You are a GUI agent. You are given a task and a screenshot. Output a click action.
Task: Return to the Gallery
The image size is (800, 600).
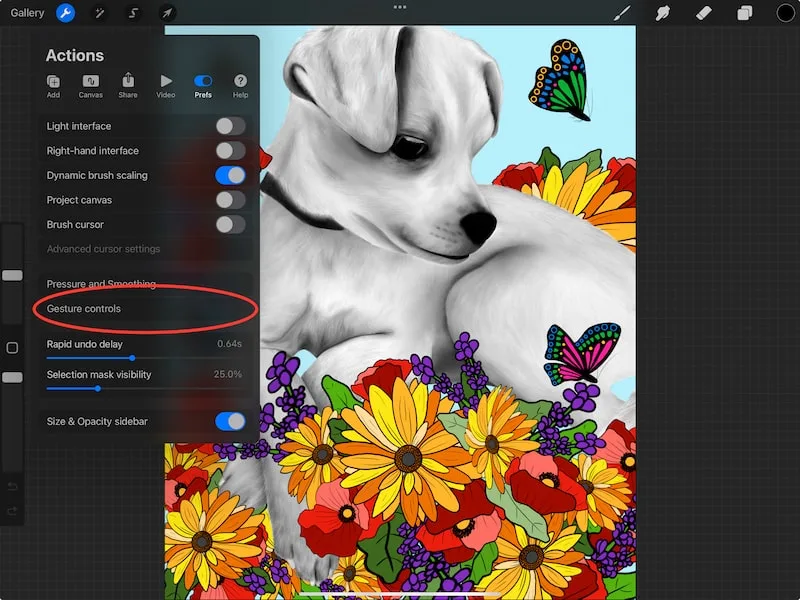point(28,13)
